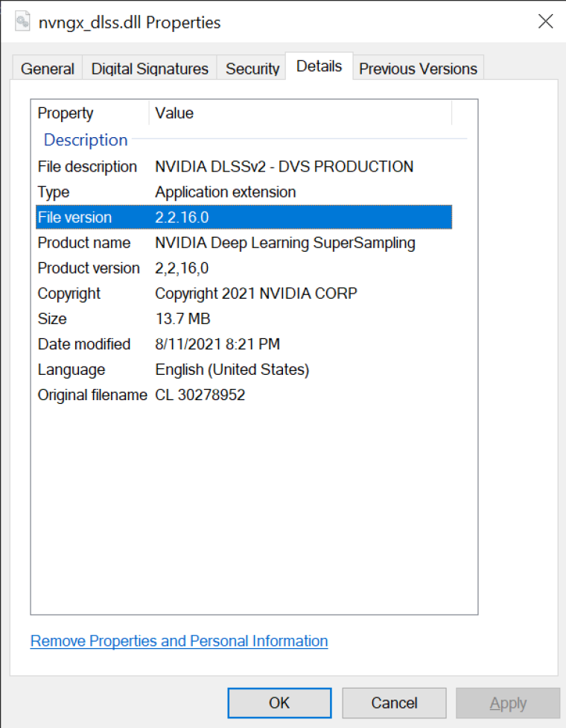Click the Description group heading
566x728 pixels.
pos(86,140)
